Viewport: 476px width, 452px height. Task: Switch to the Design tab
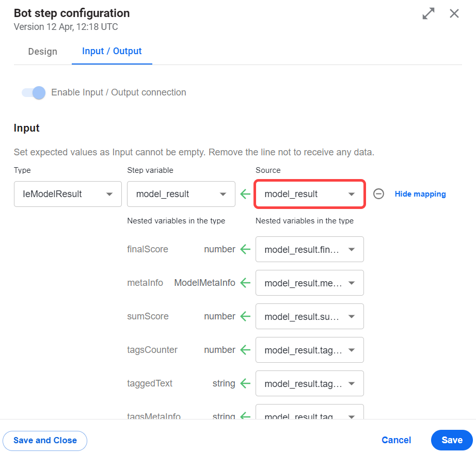pyautogui.click(x=42, y=52)
